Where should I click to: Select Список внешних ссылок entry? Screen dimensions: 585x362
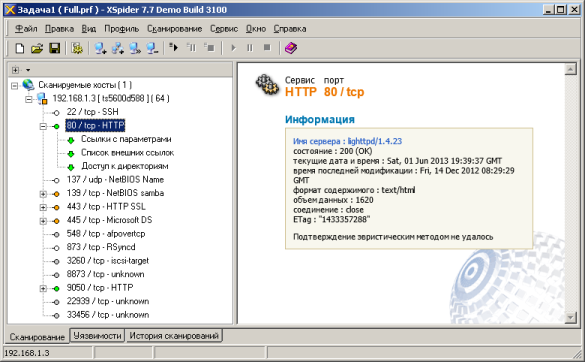pos(128,153)
